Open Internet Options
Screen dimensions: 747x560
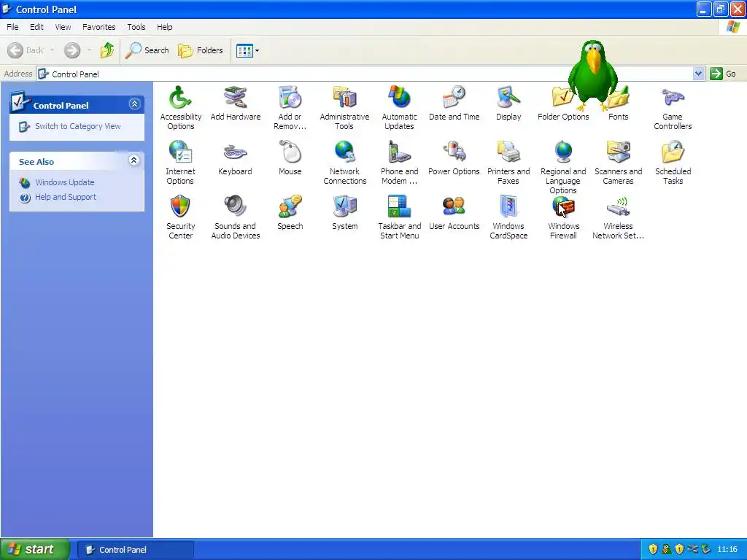coord(180,163)
